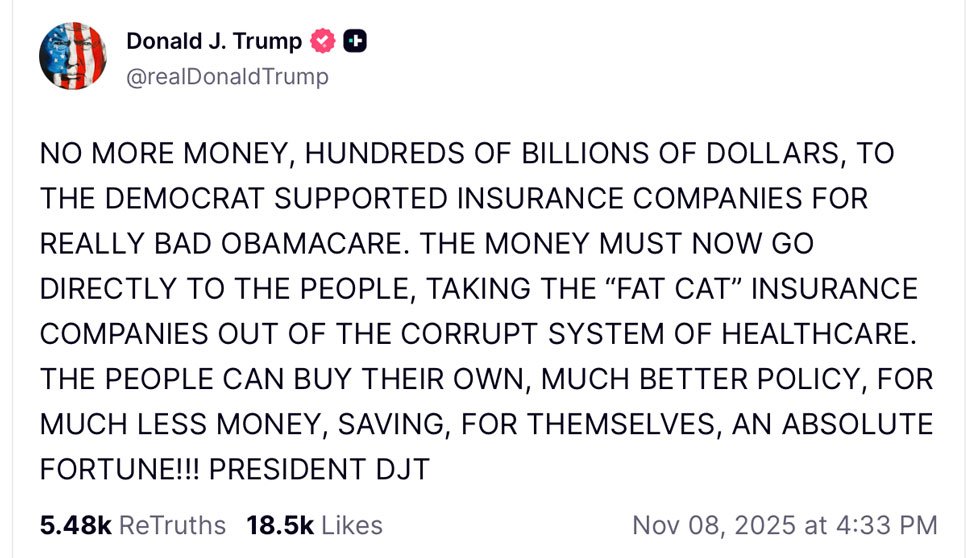View the 5.48k ReTruths count
This screenshot has height=558, width=980.
[x=74, y=524]
